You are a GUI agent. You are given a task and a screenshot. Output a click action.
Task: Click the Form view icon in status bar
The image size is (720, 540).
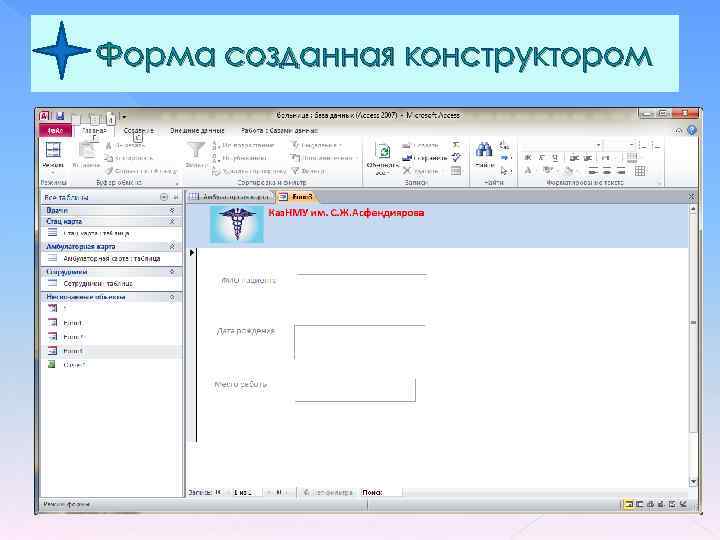(628, 504)
